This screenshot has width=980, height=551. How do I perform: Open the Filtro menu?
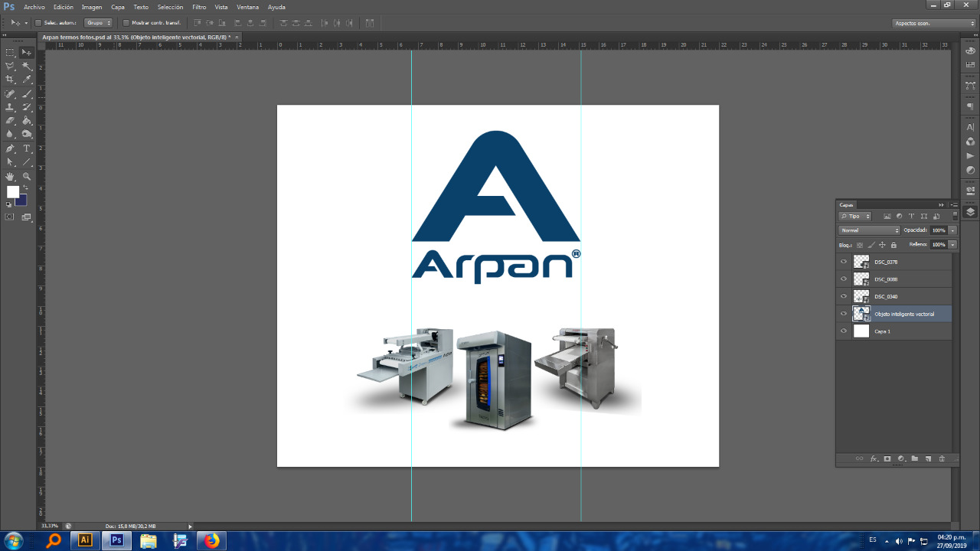[x=199, y=7]
